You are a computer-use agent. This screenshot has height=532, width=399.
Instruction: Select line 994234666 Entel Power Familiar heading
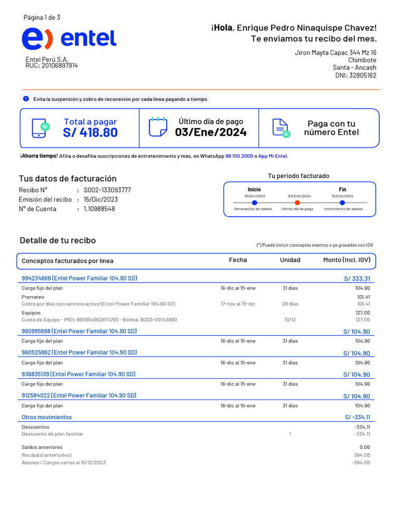(x=79, y=278)
